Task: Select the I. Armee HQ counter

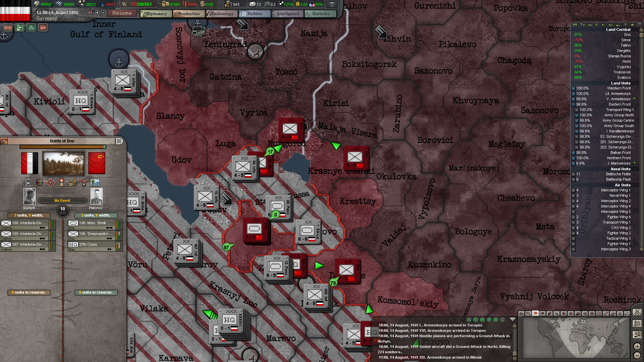Action: 82,101
